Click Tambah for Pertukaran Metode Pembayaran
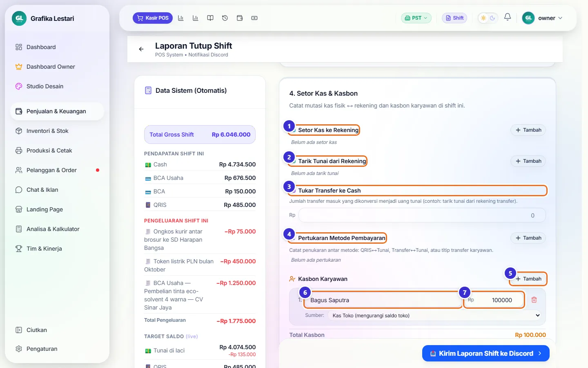The height and width of the screenshot is (368, 588). 528,238
